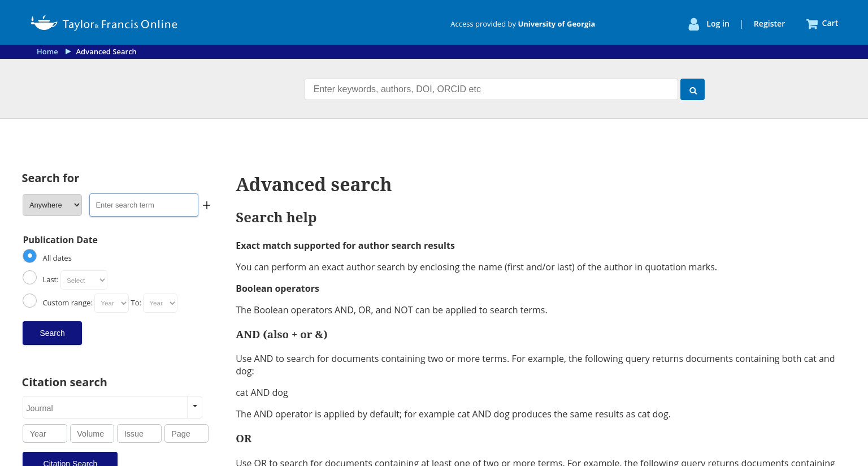The height and width of the screenshot is (466, 868).
Task: Focus the Enter search term field
Action: [x=144, y=205]
